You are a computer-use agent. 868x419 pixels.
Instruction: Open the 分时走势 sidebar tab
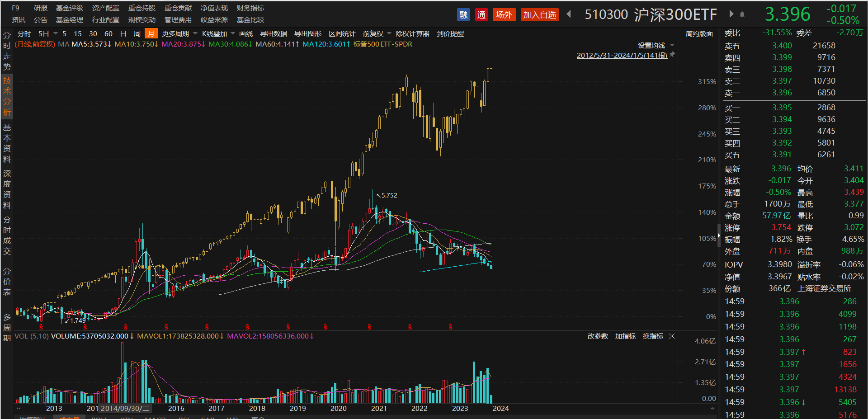(x=7, y=51)
